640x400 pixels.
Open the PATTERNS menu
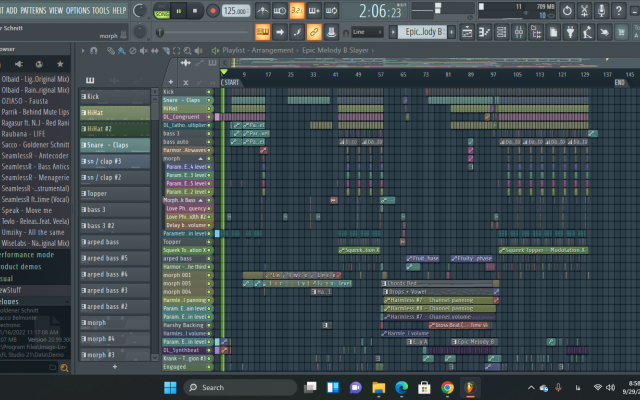(33, 10)
